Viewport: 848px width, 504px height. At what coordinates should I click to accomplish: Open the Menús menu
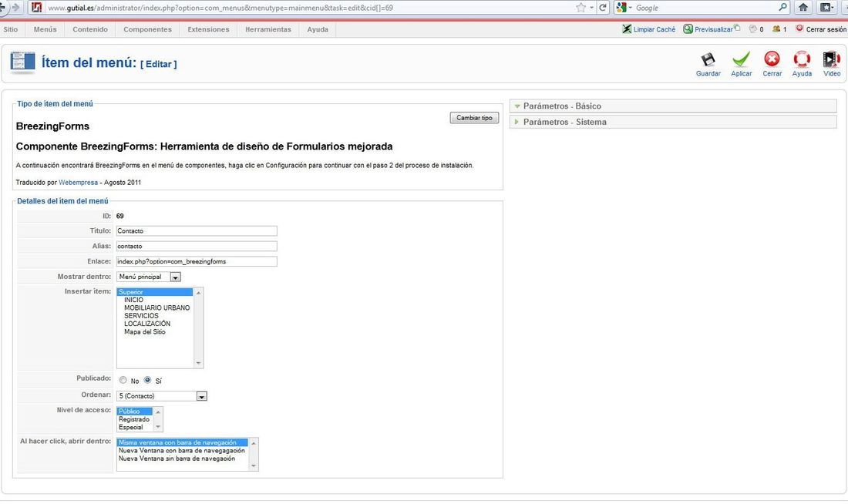pyautogui.click(x=45, y=29)
